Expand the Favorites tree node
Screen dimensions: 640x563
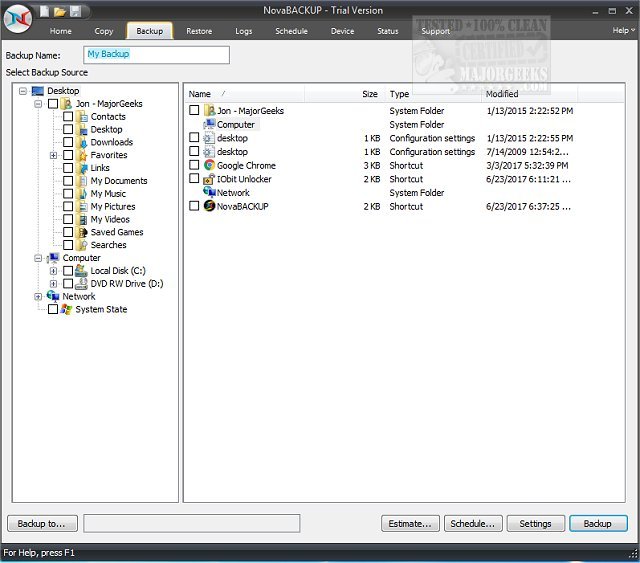(53, 155)
